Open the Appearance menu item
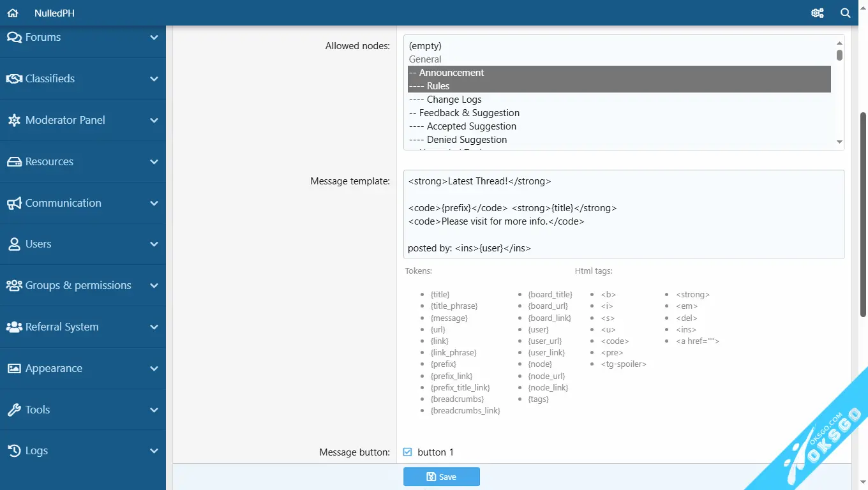The height and width of the screenshot is (490, 868). 54,368
